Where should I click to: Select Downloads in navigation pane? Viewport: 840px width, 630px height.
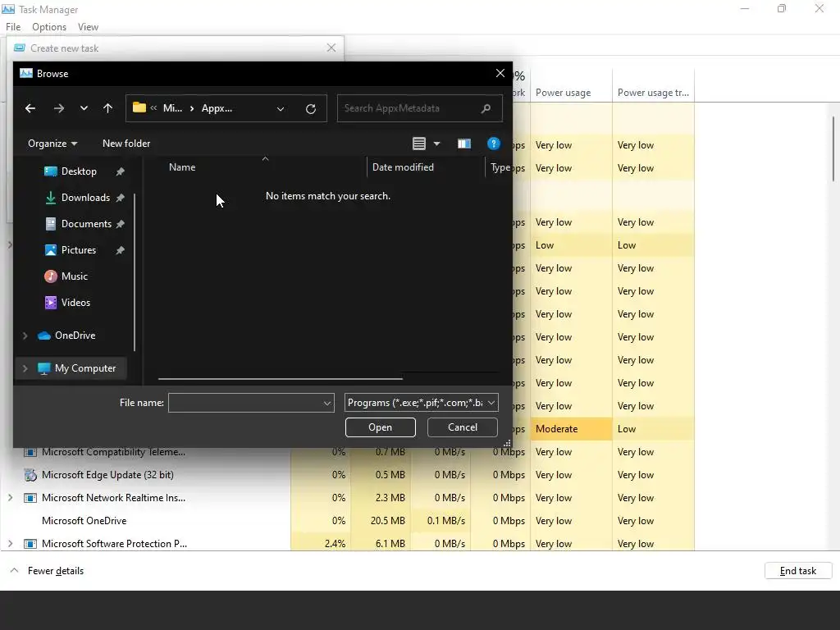click(85, 198)
